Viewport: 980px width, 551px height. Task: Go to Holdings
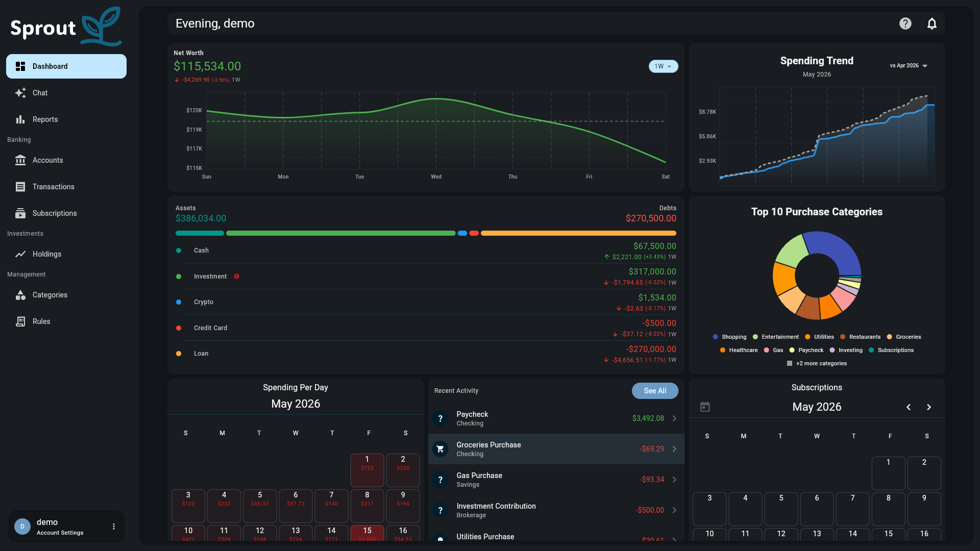[x=66, y=254]
